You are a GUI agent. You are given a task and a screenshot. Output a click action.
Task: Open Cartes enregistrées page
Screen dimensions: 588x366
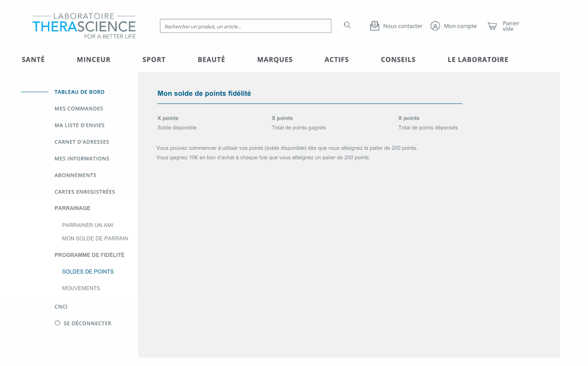click(85, 192)
